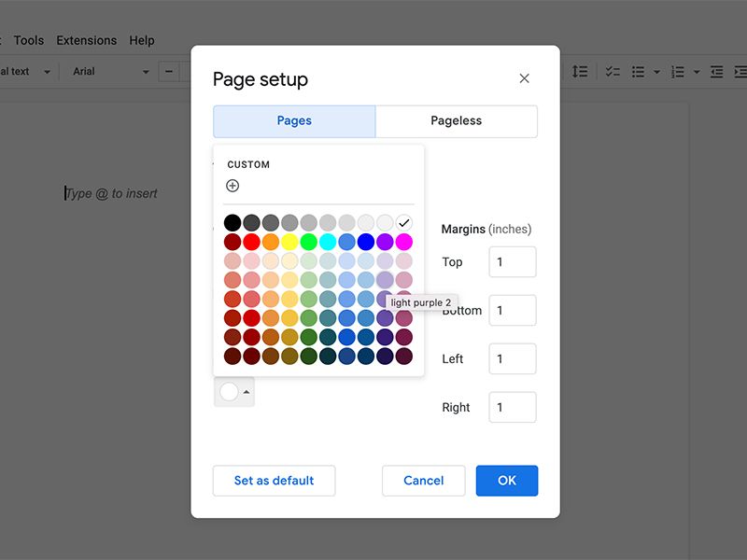Open the numbered list style dropdown arrow
The height and width of the screenshot is (560, 747).
(697, 71)
